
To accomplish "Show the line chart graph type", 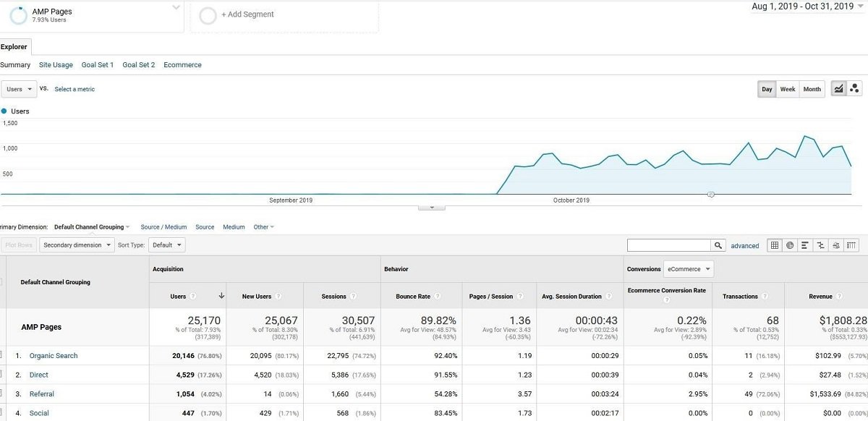I will pyautogui.click(x=839, y=89).
